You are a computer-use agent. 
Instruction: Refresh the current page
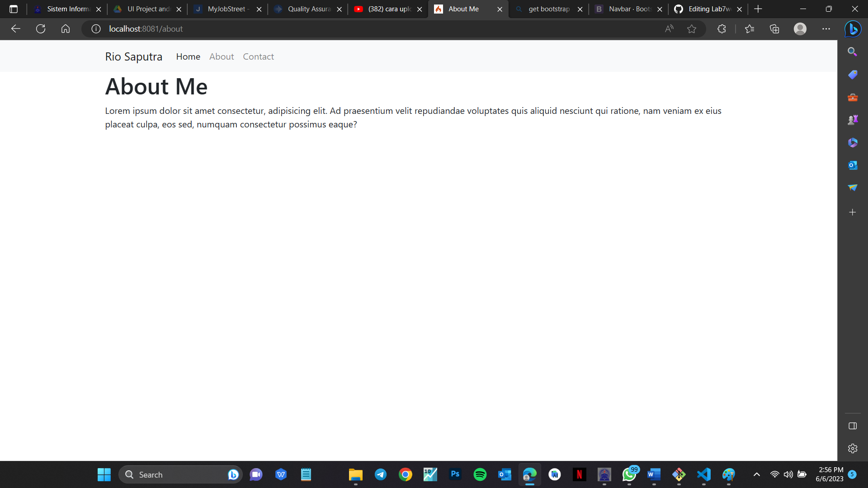pos(41,28)
